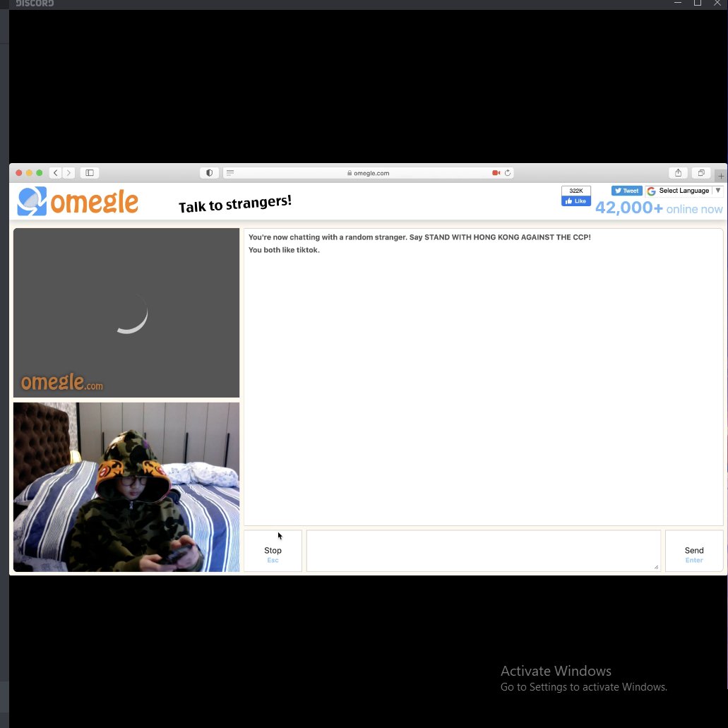Click the "42,000+ online now" counter
This screenshot has width=728, height=728.
[659, 208]
